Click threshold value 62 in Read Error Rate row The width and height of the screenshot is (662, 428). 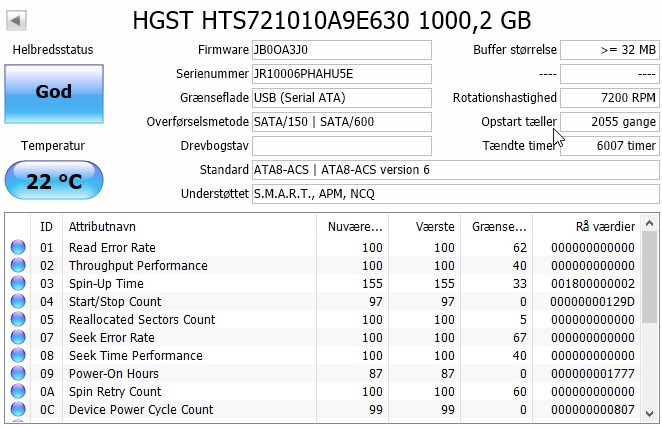click(x=520, y=247)
